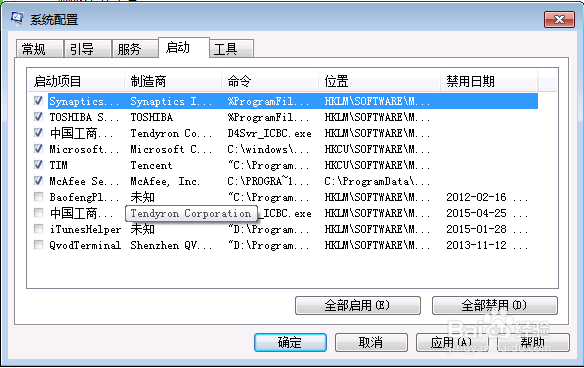Enable the iTunesHelper startup checkbox
This screenshot has width=584, height=368.
tap(38, 229)
